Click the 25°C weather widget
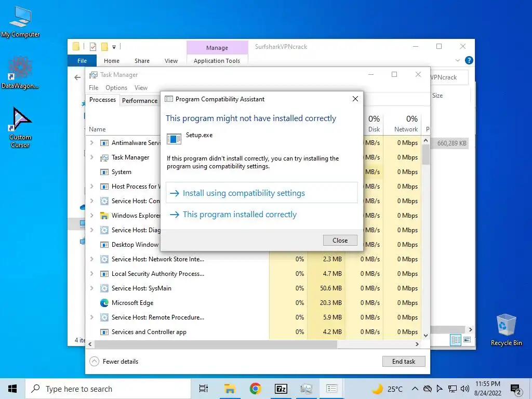This screenshot has width=532, height=399. coord(388,389)
